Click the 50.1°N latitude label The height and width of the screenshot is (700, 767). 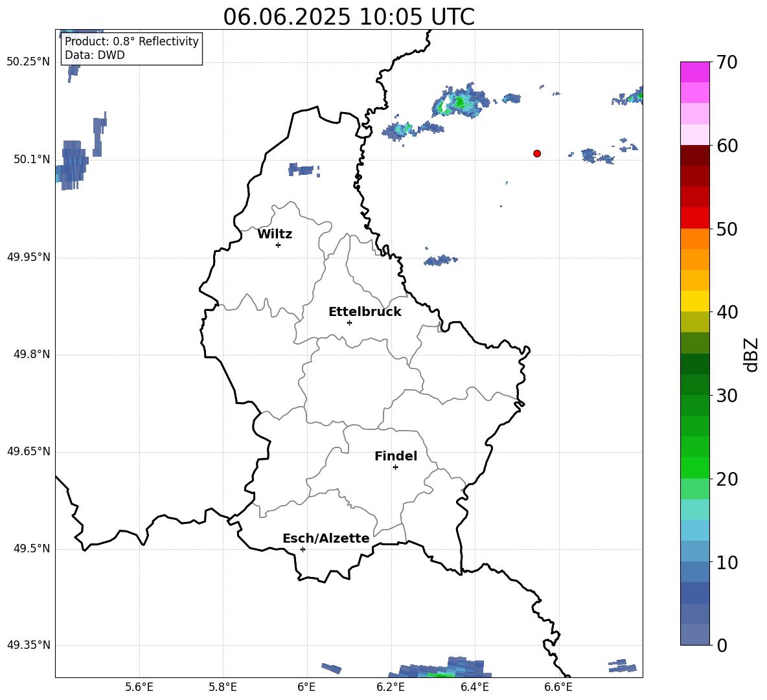[32, 159]
